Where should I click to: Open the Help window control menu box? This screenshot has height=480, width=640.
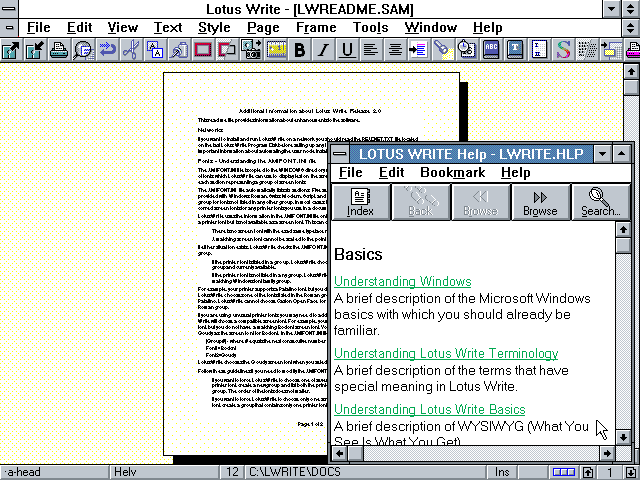(x=340, y=154)
